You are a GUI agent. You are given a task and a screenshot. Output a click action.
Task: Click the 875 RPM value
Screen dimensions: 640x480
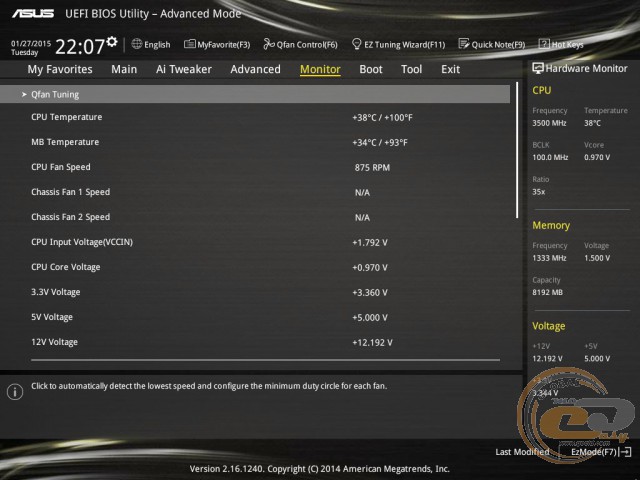[x=372, y=168]
